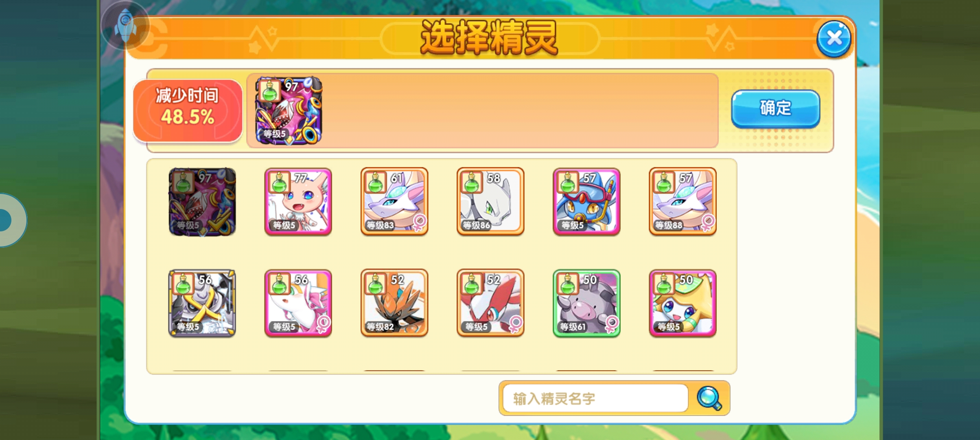Click the 减少时间 48.5% badge
The width and height of the screenshot is (980, 440).
(x=188, y=110)
